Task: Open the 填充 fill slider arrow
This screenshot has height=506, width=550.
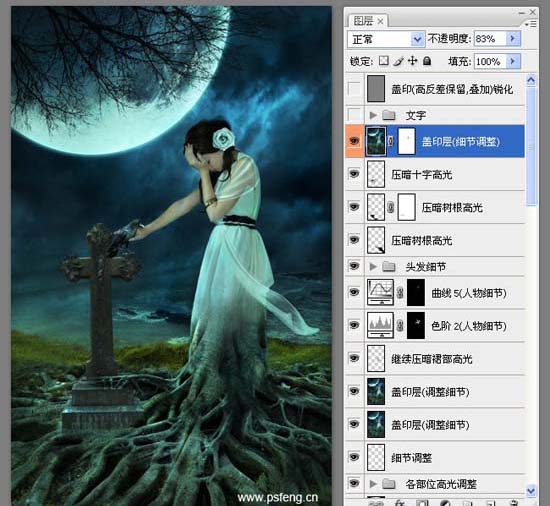Action: pyautogui.click(x=513, y=61)
